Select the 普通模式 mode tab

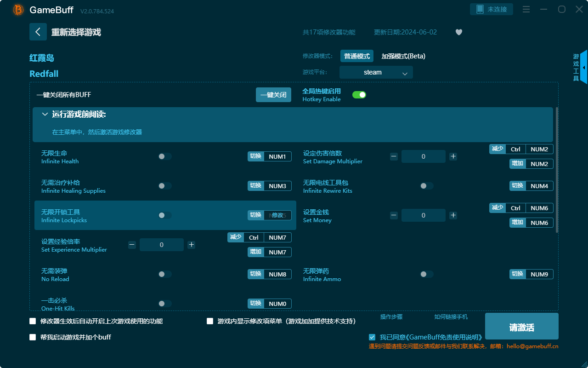pos(356,56)
